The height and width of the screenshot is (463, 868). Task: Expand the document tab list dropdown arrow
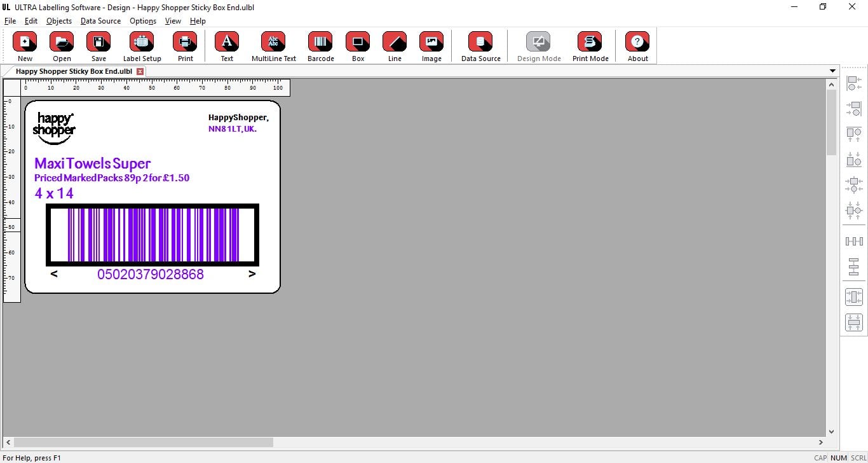[x=832, y=71]
